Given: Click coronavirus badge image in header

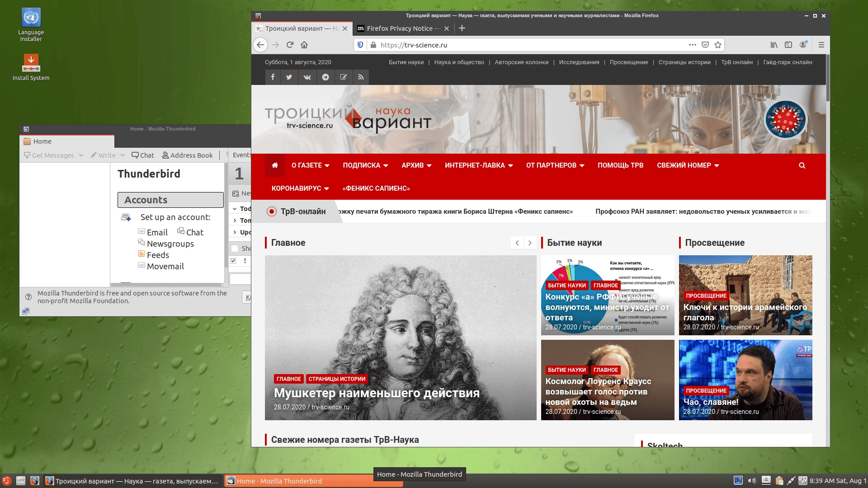Looking at the screenshot, I should coord(785,120).
